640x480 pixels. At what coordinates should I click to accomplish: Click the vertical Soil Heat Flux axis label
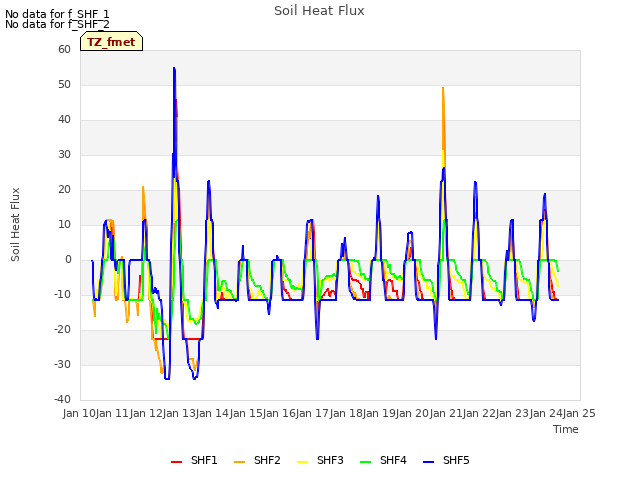pos(15,224)
